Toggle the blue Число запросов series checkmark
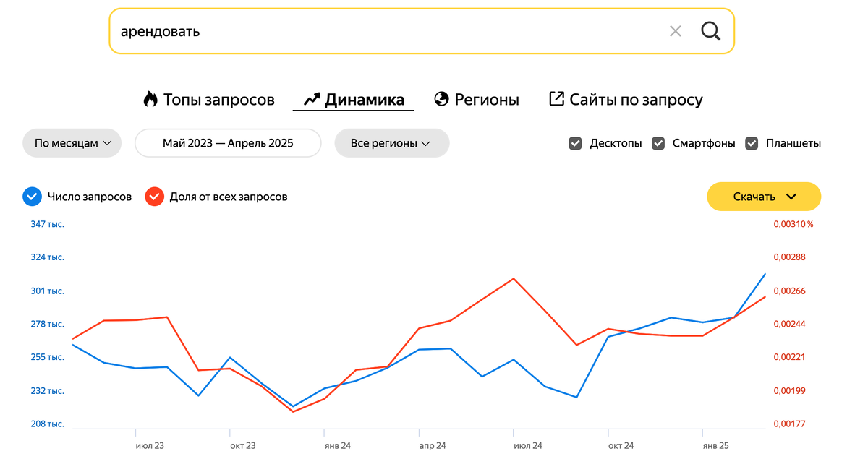Image resolution: width=868 pixels, height=472 pixels. pos(32,197)
